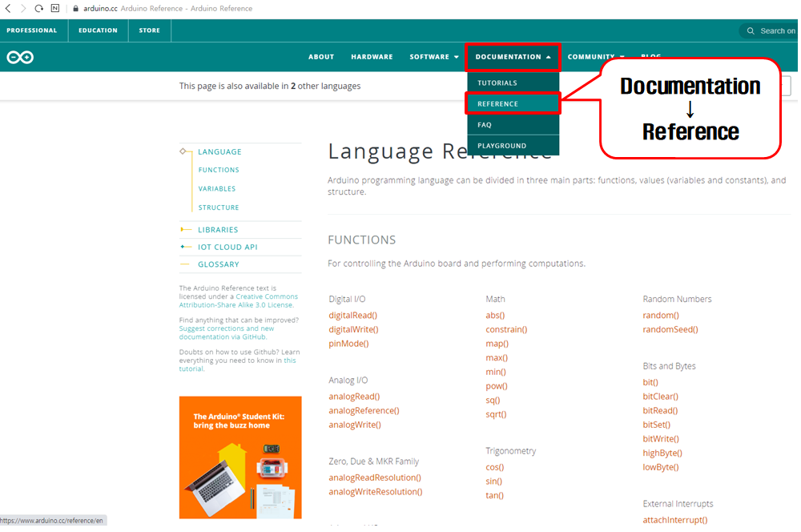Click the padlock site security icon
Viewport: 801px width, 532px height.
click(x=75, y=9)
